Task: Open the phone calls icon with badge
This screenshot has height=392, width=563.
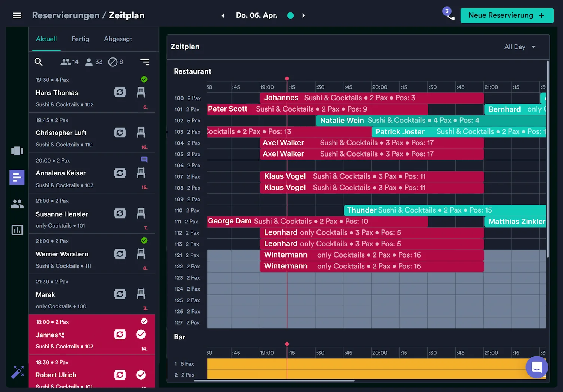Action: 449,15
